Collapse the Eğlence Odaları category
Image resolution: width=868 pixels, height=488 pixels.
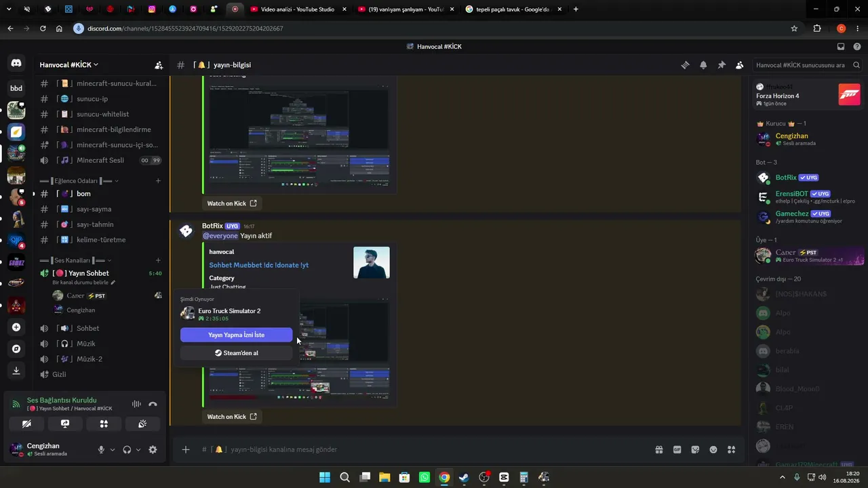click(79, 181)
